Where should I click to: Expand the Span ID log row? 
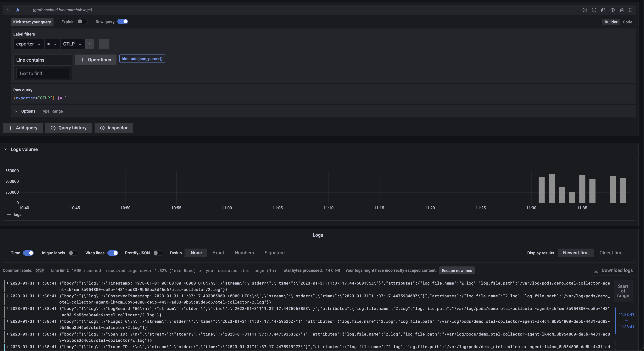(x=8, y=334)
